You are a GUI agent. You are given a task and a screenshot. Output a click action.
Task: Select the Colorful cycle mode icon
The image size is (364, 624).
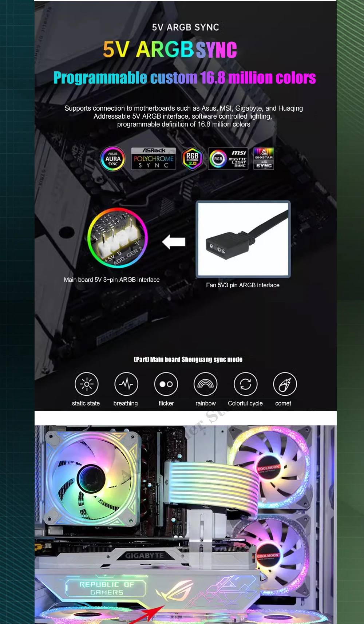click(245, 384)
